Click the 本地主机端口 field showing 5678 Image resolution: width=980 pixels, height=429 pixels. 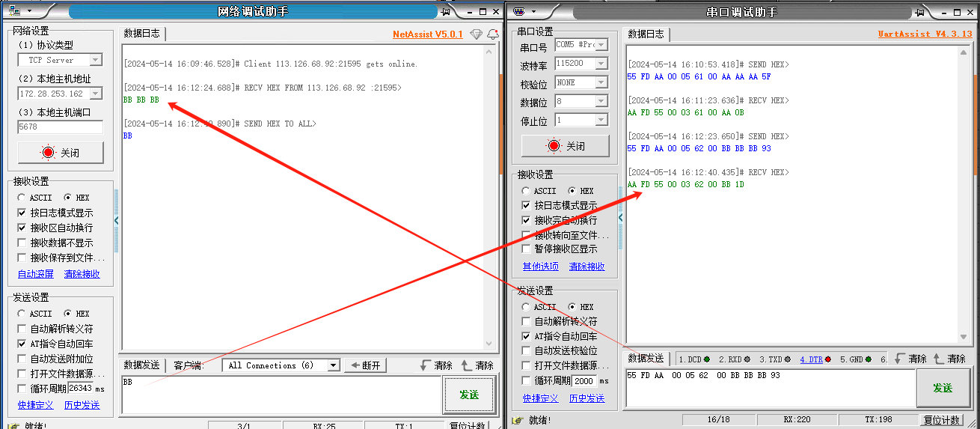click(60, 127)
